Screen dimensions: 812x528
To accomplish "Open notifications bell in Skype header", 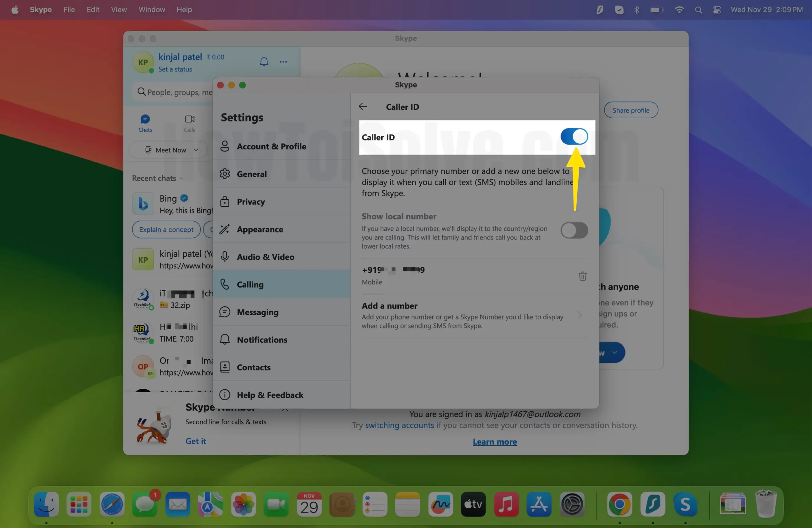I will (x=264, y=62).
